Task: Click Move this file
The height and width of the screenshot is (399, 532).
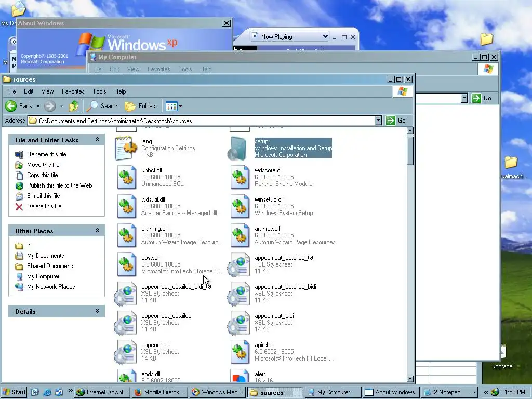Action: click(x=43, y=165)
